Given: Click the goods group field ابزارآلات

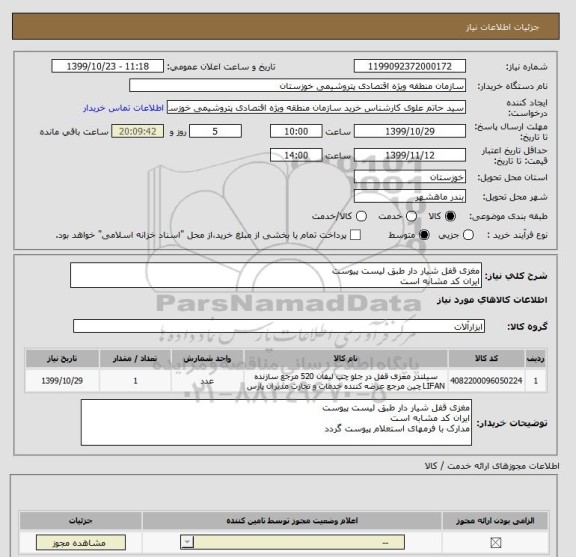Looking at the screenshot, I should coord(279,326).
